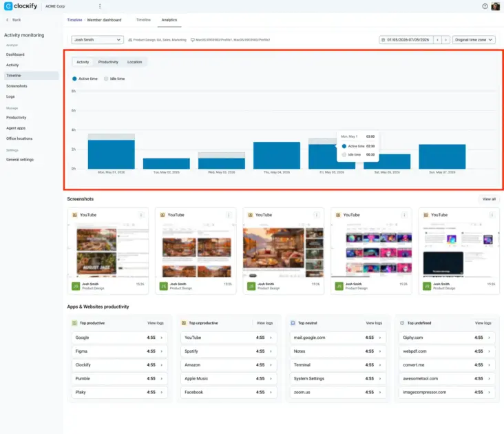Image resolution: width=504 pixels, height=434 pixels.
Task: Open Dashboard in the sidebar
Action: coord(15,54)
